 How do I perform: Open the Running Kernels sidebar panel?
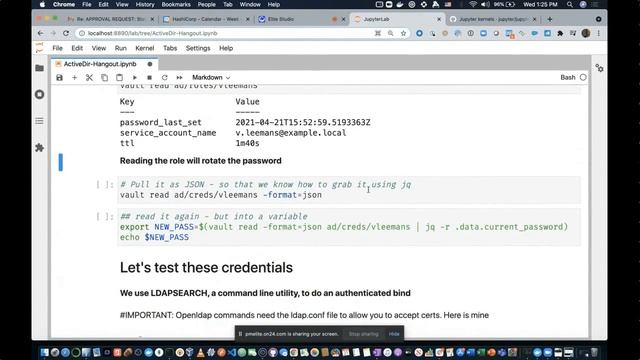pyautogui.click(x=40, y=95)
